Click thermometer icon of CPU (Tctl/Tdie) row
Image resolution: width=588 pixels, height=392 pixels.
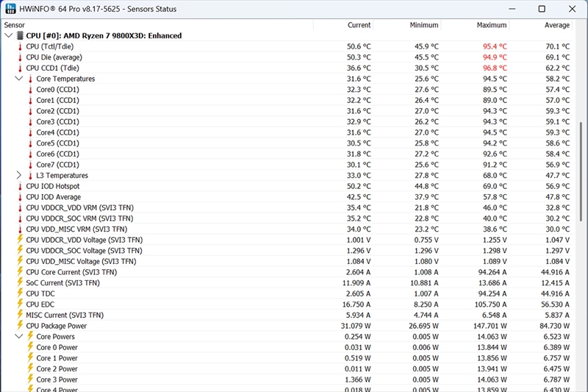click(21, 46)
